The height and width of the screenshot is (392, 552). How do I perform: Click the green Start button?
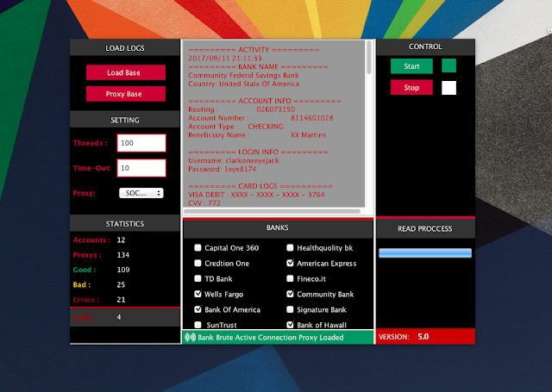[x=411, y=66]
